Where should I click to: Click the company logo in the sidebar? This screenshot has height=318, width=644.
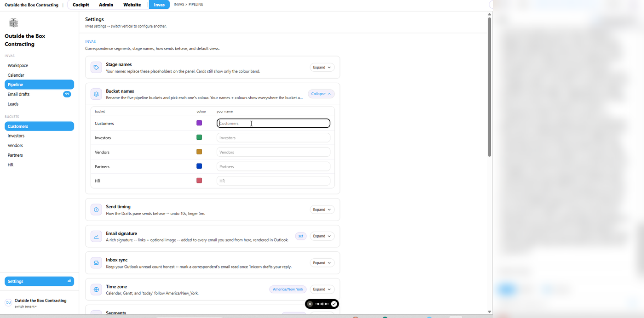13,23
